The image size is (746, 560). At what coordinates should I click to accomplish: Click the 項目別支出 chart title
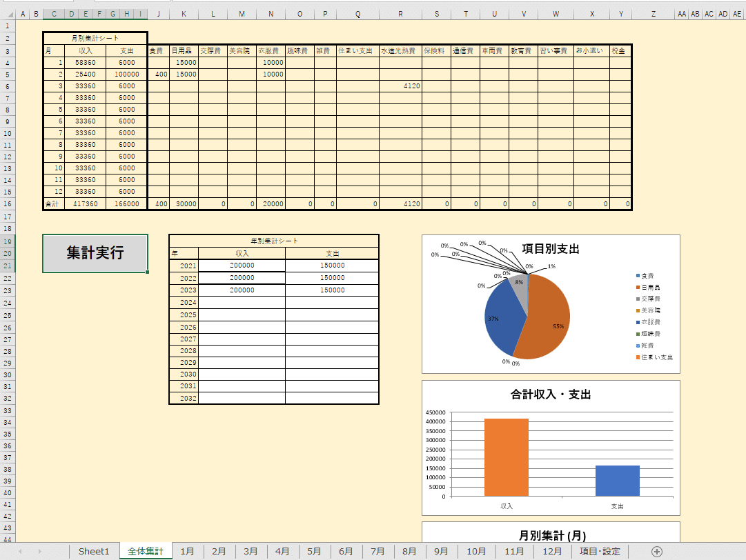(x=551, y=249)
